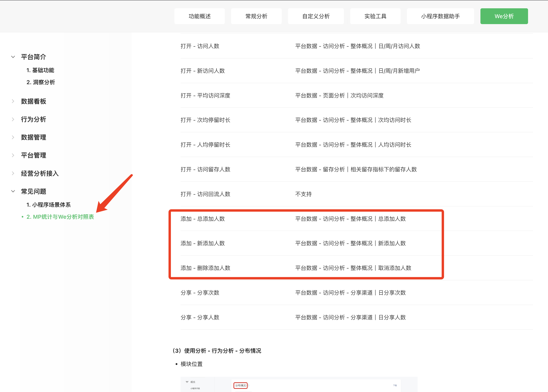Expand the 行为分析 sidebar chevron
Viewport: 548px width, 392px height.
point(13,119)
